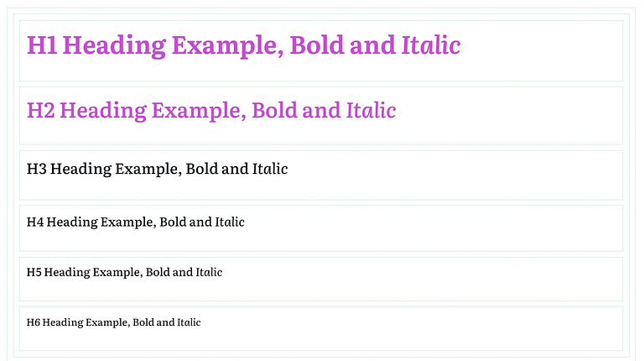Click the H1 Heading Example text
Screen dimensions: 644x361
click(x=243, y=45)
